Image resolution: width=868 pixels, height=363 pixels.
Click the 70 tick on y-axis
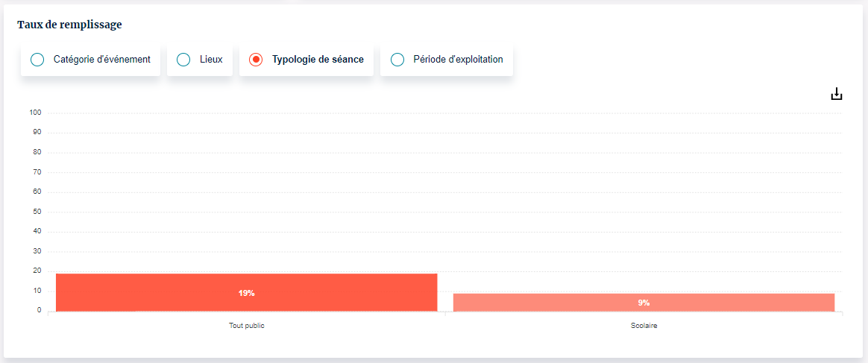tap(37, 172)
